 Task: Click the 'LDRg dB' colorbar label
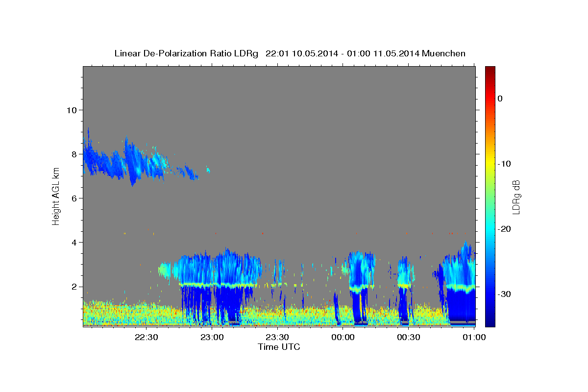[x=516, y=196]
